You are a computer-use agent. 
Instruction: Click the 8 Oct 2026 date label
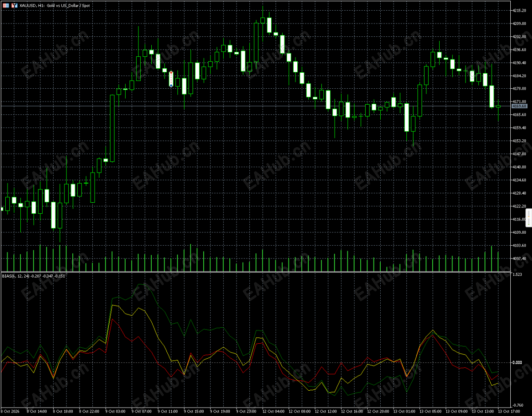click(x=10, y=412)
